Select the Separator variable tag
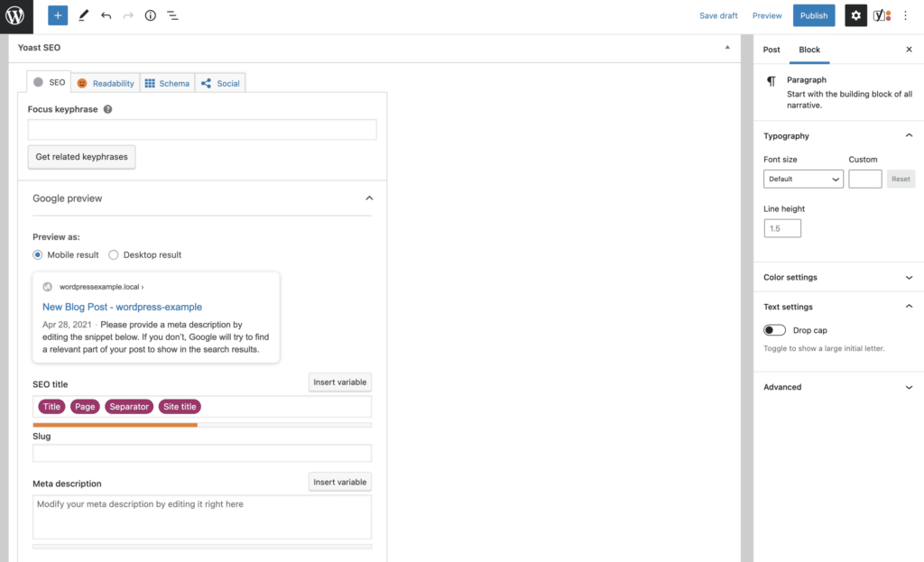Viewport: 924px width, 562px height. tap(129, 407)
